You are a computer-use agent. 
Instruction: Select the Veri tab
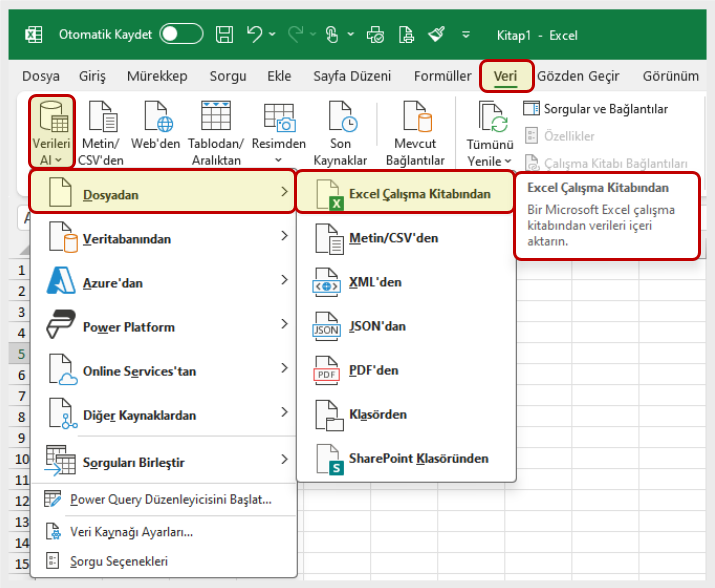coord(505,76)
